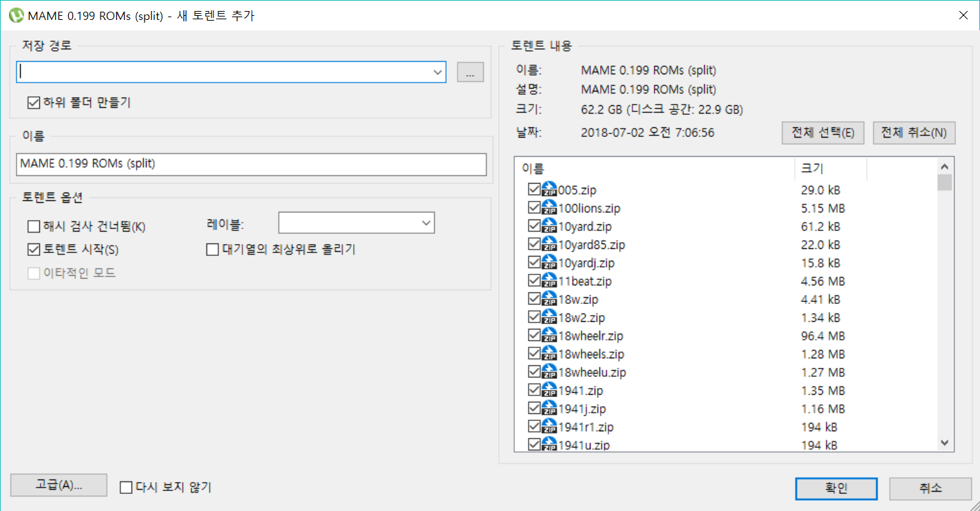The height and width of the screenshot is (511, 980).
Task: Click the 61.2 kB size value
Action: 820,227
